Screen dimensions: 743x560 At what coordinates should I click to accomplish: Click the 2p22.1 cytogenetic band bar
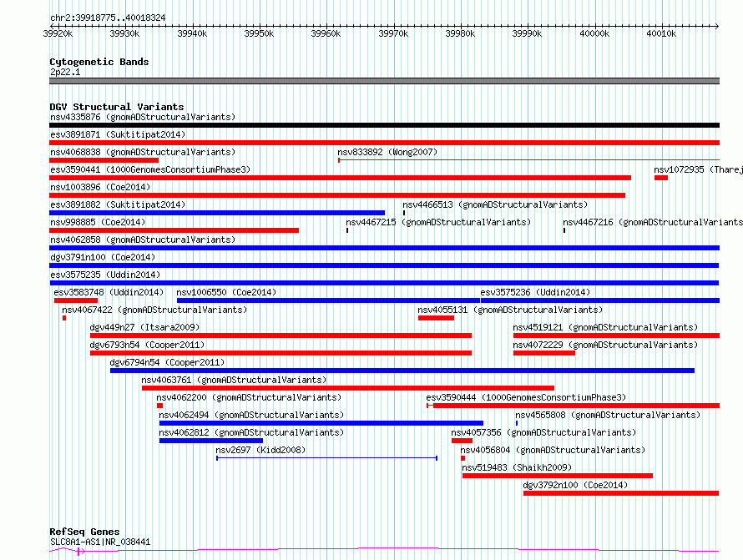(x=384, y=81)
